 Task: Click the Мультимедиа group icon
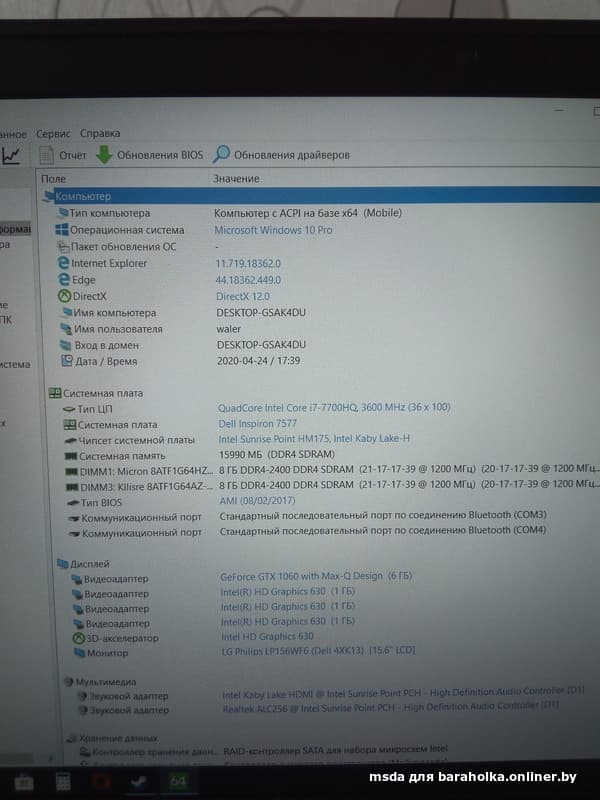pos(69,682)
